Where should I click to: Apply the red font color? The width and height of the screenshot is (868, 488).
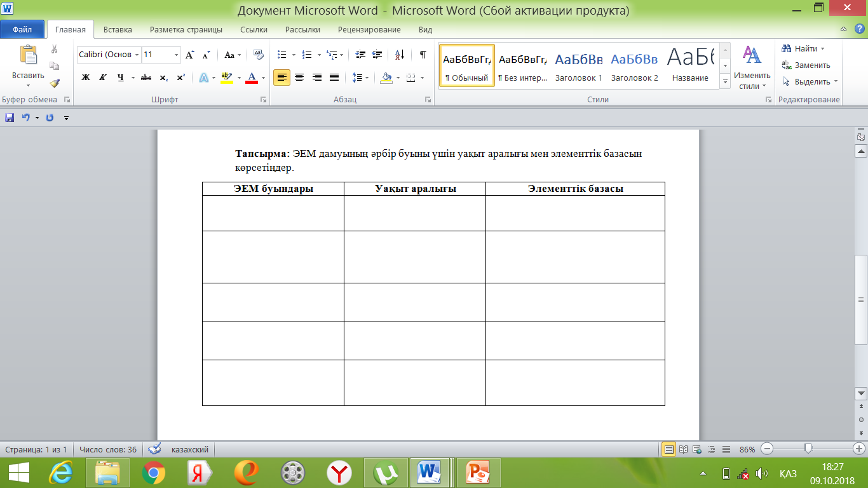coord(251,78)
